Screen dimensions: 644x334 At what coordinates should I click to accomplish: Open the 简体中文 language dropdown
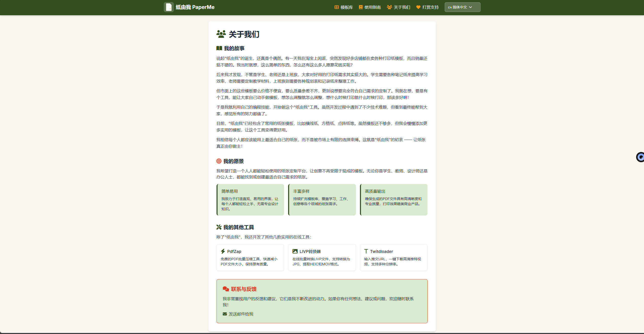coord(459,7)
